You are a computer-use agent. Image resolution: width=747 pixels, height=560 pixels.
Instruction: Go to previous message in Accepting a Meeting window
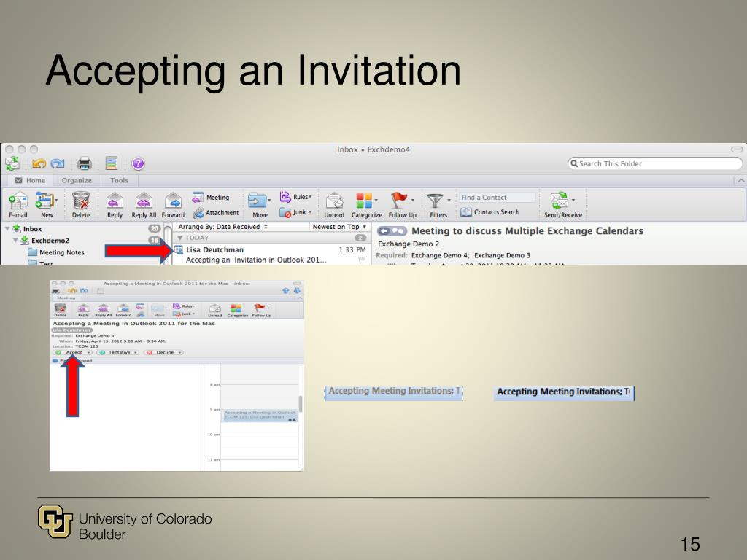pyautogui.click(x=286, y=290)
